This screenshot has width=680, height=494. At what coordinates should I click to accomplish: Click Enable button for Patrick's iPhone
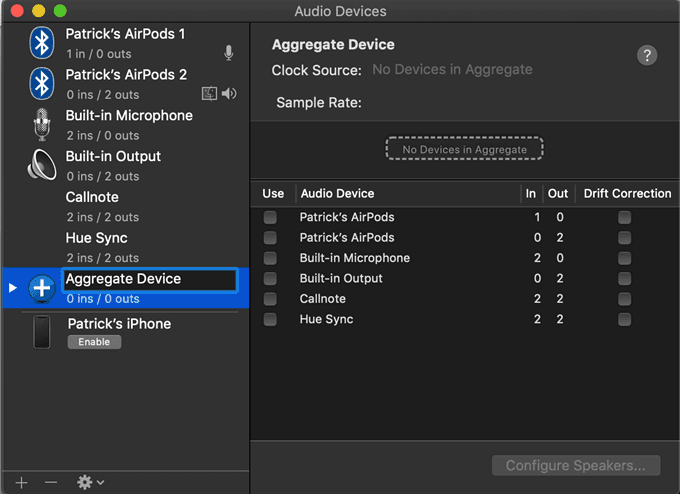tap(94, 342)
